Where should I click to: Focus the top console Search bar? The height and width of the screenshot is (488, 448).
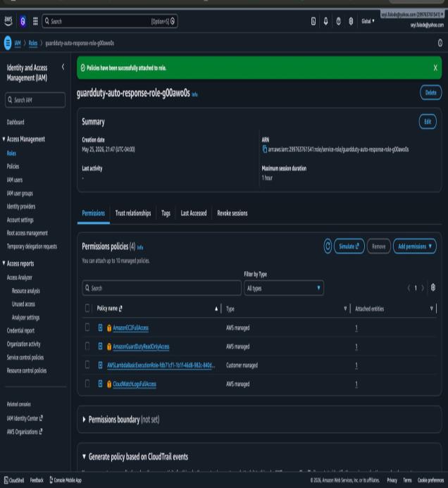coord(110,21)
